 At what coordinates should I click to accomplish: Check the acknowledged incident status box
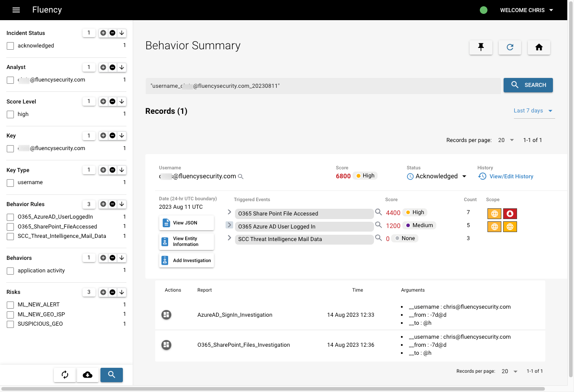click(x=10, y=46)
